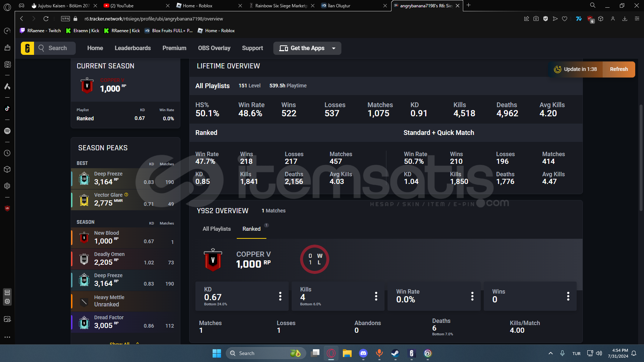Select Dread Factor season row
644x362 pixels.
pos(126,322)
